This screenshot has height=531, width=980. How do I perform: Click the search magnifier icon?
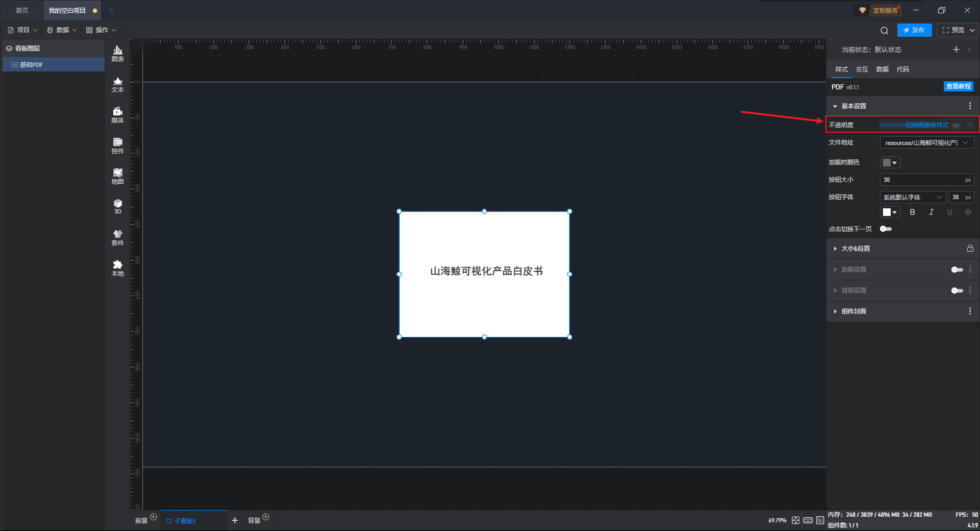885,30
